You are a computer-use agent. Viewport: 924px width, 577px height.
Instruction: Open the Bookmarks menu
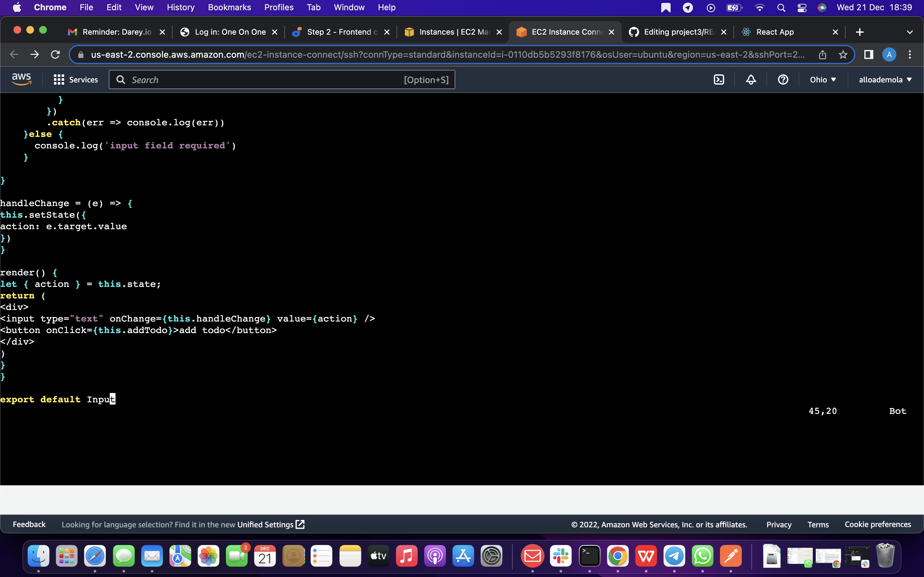[x=229, y=7]
